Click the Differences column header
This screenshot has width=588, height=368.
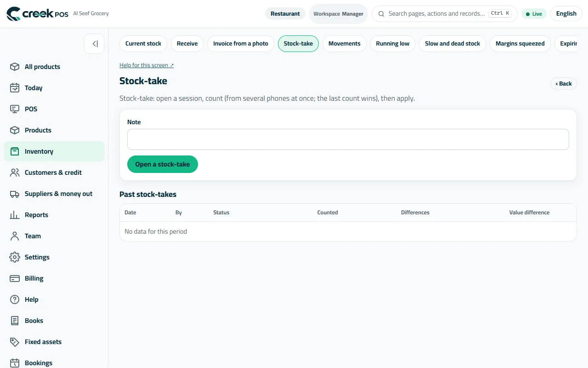415,213
